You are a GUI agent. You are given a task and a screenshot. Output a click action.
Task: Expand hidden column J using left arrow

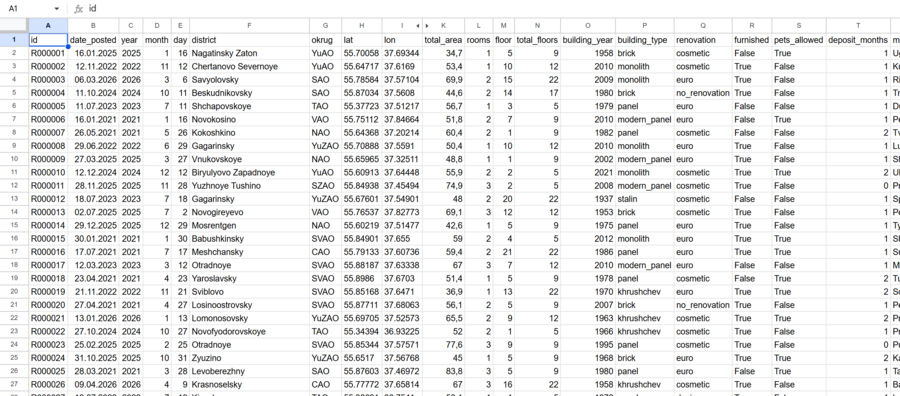418,25
